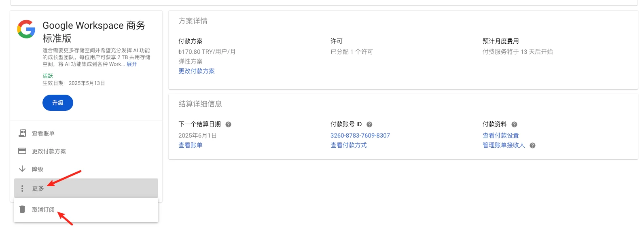This screenshot has width=644, height=229.
Task: Click 查看付款设置 link
Action: tap(500, 136)
